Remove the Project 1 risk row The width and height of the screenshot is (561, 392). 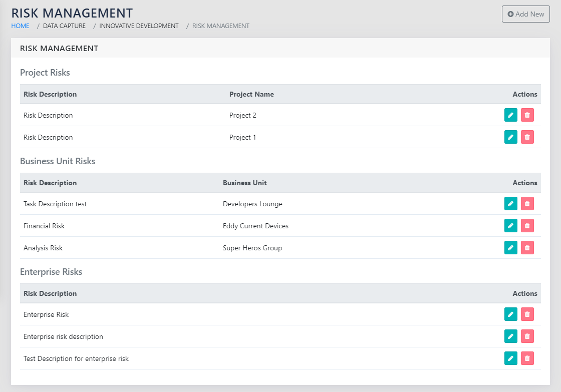click(527, 137)
